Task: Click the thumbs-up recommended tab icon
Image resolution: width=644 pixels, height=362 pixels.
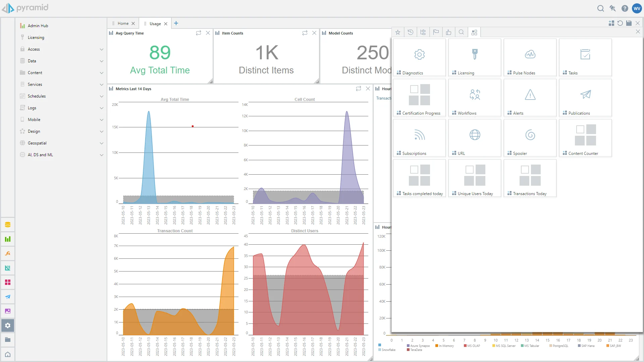Action: 448,32
